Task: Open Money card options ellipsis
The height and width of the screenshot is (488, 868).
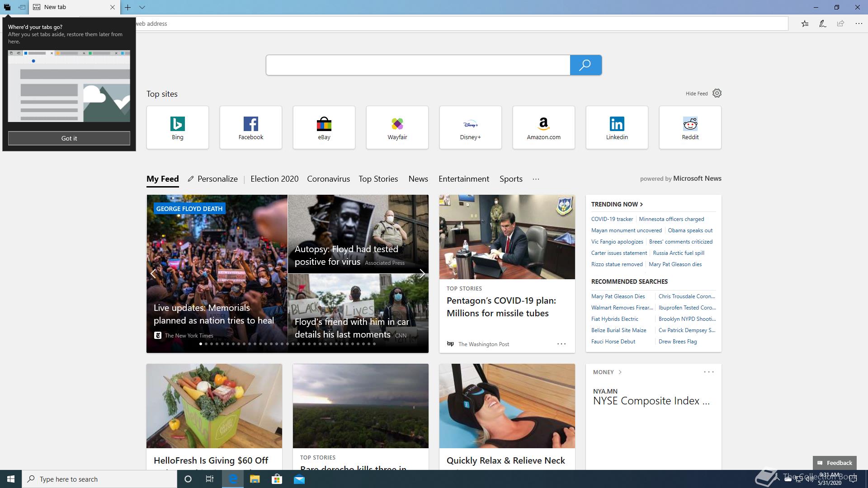Action: (x=709, y=372)
